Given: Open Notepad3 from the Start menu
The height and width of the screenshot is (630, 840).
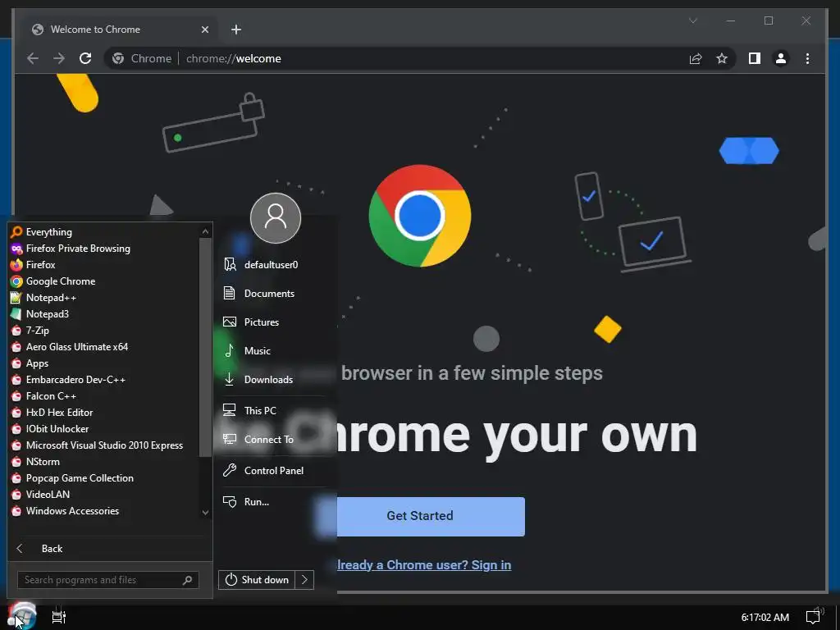Looking at the screenshot, I should tap(104, 314).
